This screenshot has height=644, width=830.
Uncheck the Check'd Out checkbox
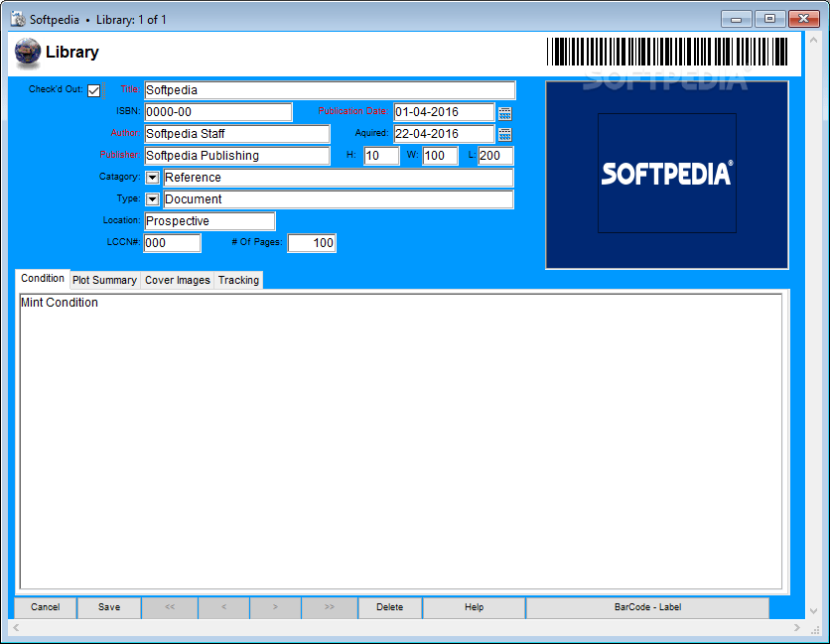click(x=92, y=89)
